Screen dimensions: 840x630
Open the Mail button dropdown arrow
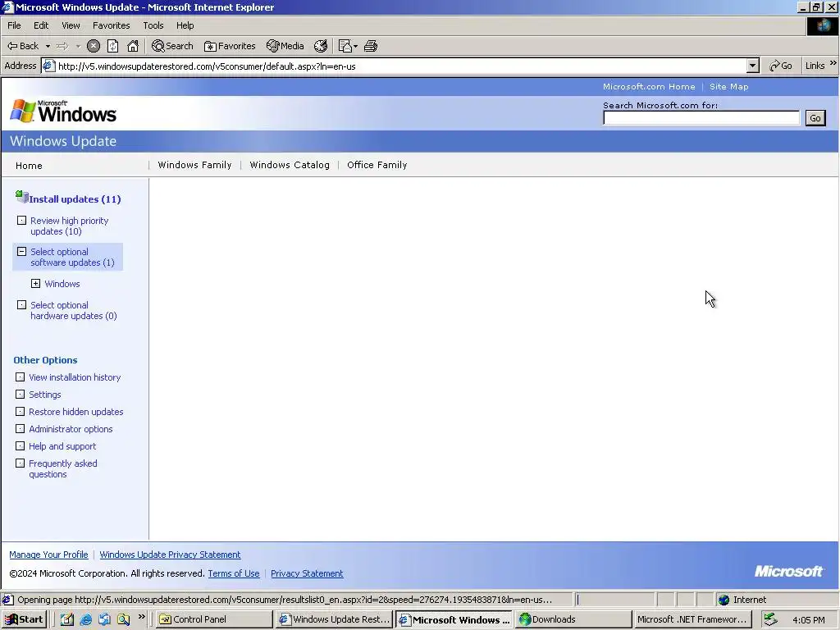355,47
